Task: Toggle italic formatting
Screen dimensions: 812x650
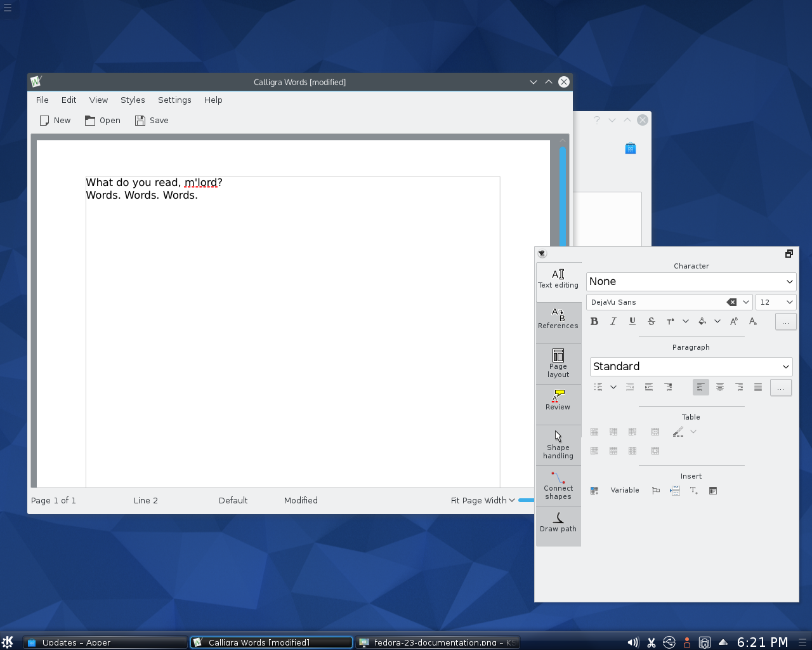Action: [x=613, y=322]
